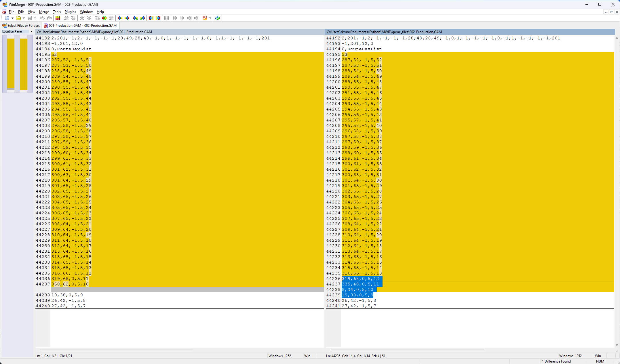Click the Auto Merge icon
The width and height of the screenshot is (620, 364).
click(x=166, y=18)
